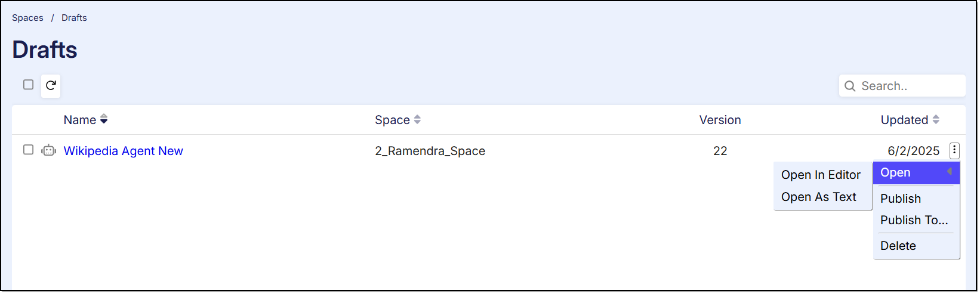Click the robot agent icon beside Wikipedia Agent New
Viewport: 980px width, 294px height.
point(49,151)
